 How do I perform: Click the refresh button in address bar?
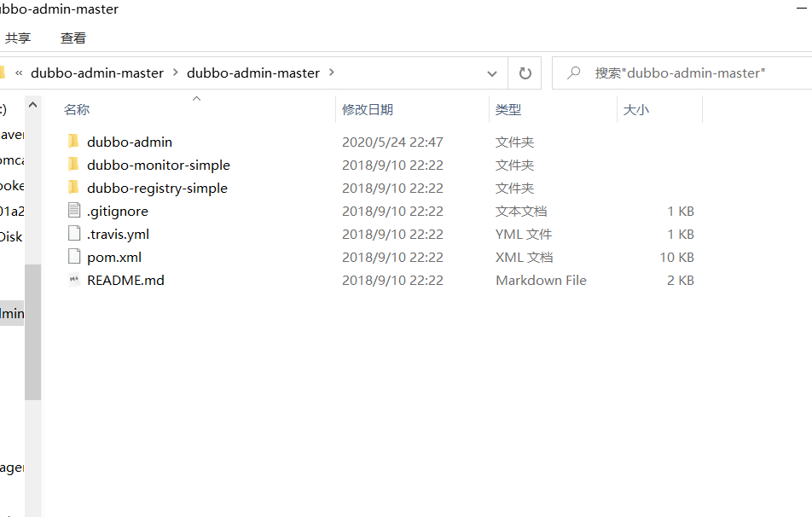click(525, 73)
